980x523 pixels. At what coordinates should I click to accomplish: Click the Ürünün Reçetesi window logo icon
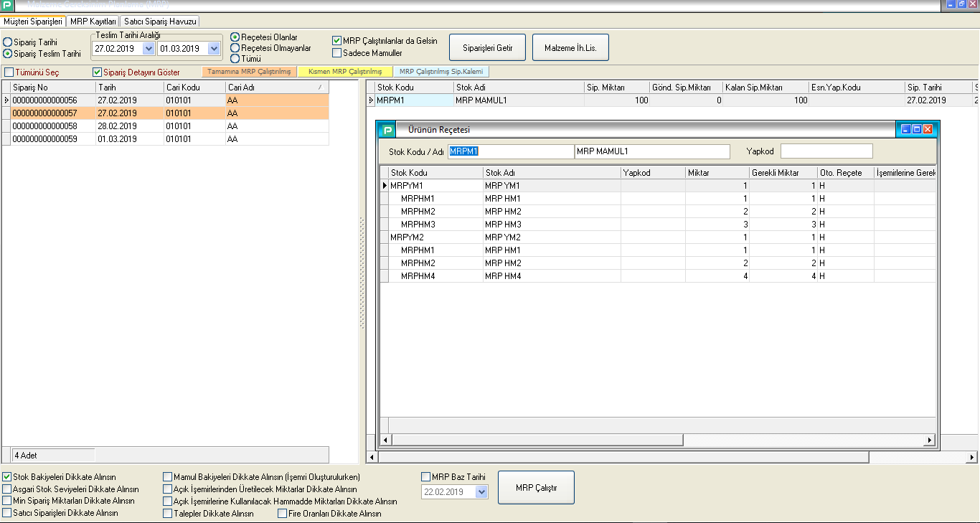point(388,130)
